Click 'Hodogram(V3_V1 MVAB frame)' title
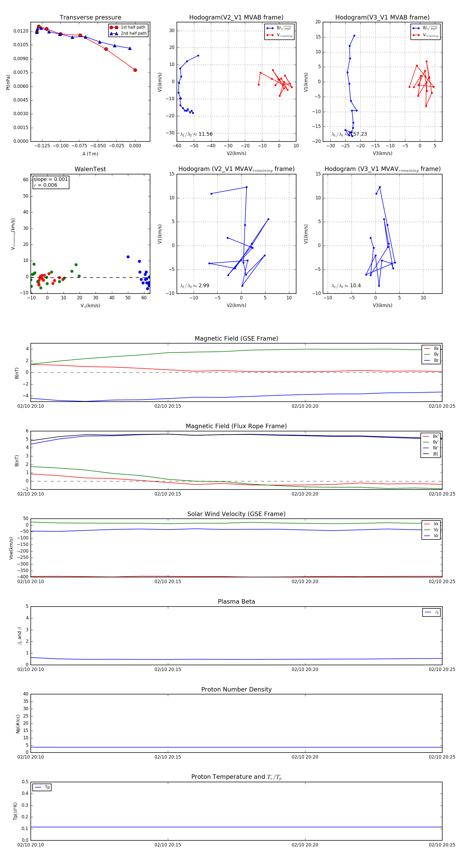This screenshot has height=868, width=473. (382, 18)
